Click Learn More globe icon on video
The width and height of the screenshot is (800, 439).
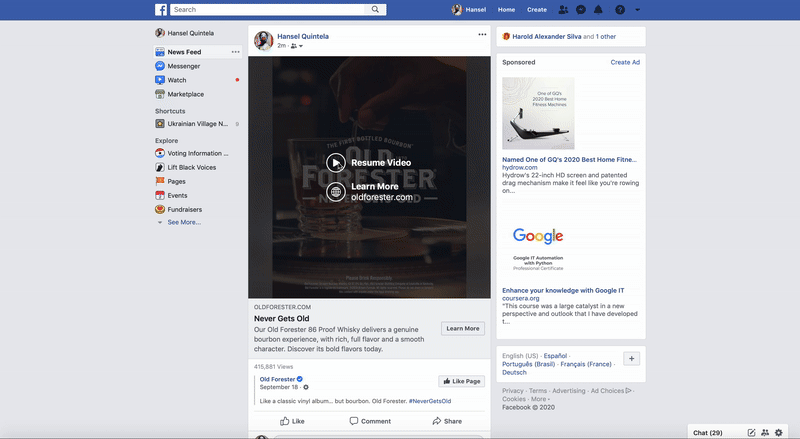(336, 192)
